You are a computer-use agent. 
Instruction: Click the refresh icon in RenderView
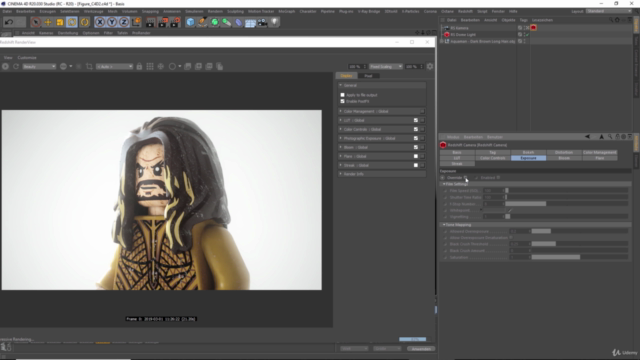pos(16,66)
